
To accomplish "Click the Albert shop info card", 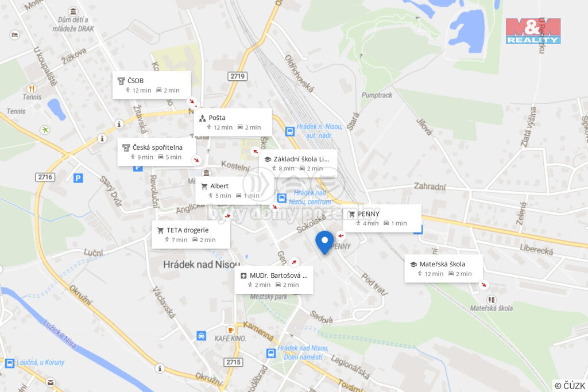I will [234, 191].
